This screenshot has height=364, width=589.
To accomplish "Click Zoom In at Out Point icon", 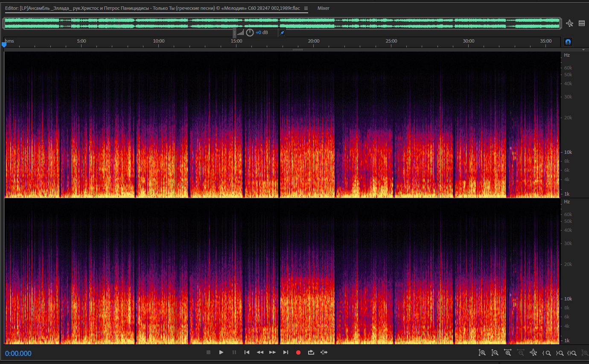I will point(560,353).
